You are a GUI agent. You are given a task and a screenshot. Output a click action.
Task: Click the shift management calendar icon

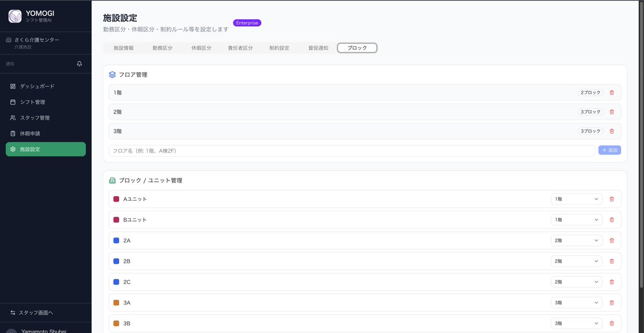[x=13, y=102]
